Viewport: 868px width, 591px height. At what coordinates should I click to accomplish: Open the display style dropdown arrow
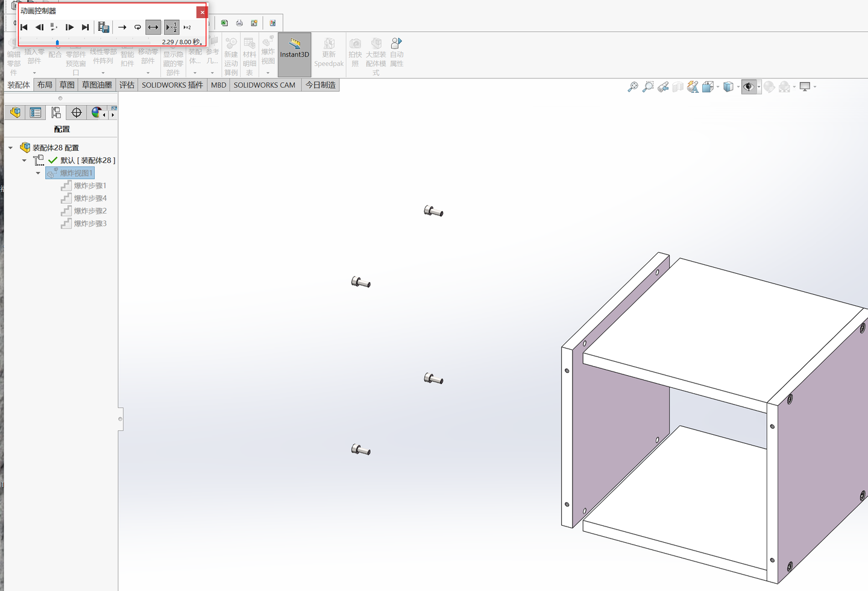[x=738, y=86]
